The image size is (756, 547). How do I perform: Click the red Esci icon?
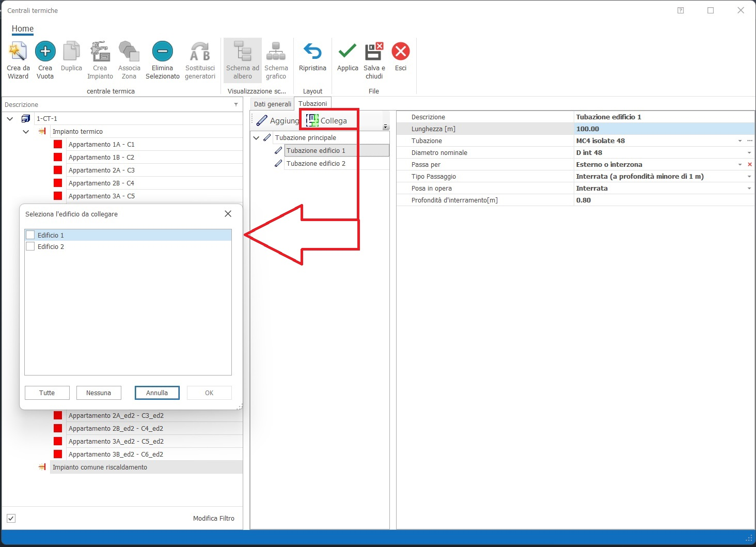click(401, 52)
